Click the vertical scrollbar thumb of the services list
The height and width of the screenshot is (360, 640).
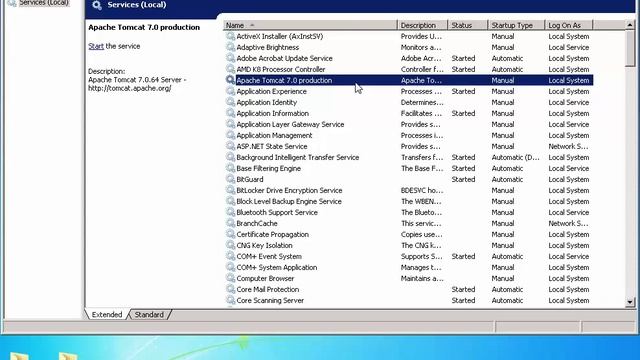point(630,48)
